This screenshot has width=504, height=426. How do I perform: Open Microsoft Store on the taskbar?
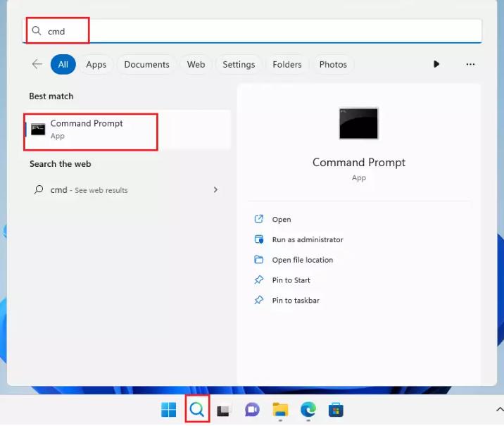336,410
